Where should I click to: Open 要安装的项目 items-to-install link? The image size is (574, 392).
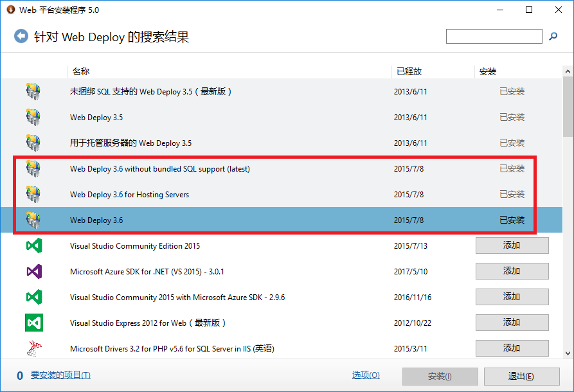pyautogui.click(x=60, y=375)
